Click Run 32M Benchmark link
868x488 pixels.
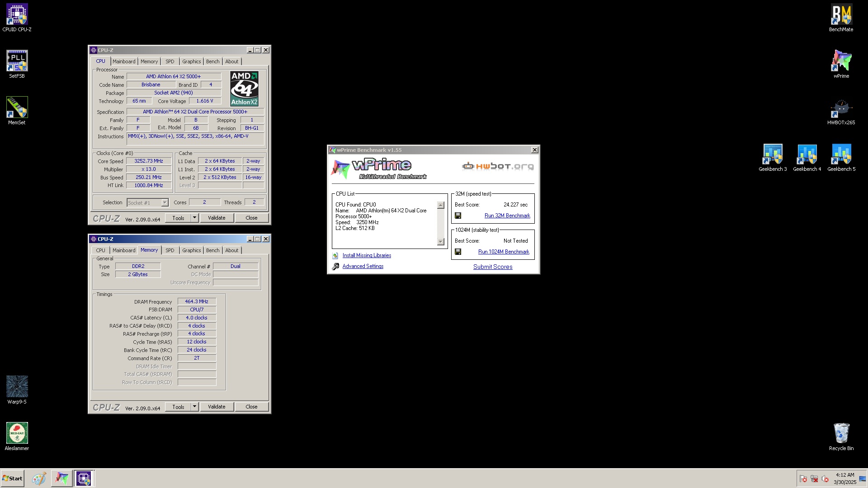coord(507,216)
